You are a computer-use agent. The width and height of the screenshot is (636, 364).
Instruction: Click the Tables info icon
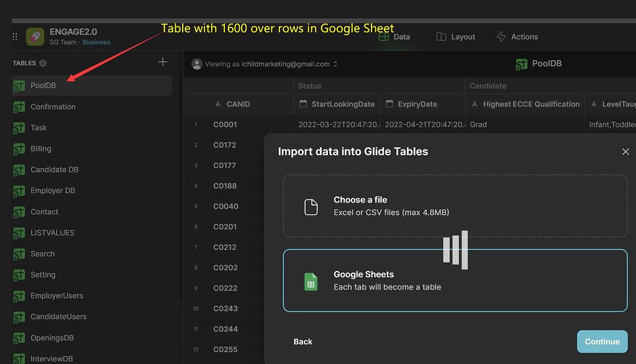pyautogui.click(x=43, y=63)
